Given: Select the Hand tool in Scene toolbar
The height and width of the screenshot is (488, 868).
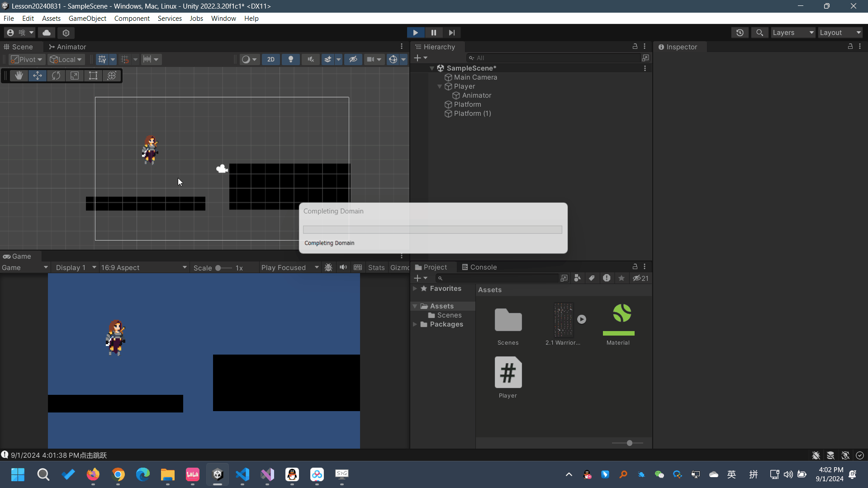Looking at the screenshot, I should (19, 76).
